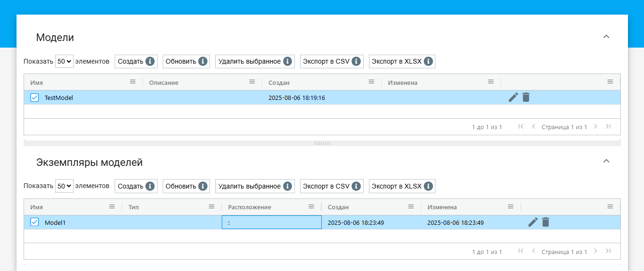
Task: Click the splitter handle between the sections
Action: [322, 143]
